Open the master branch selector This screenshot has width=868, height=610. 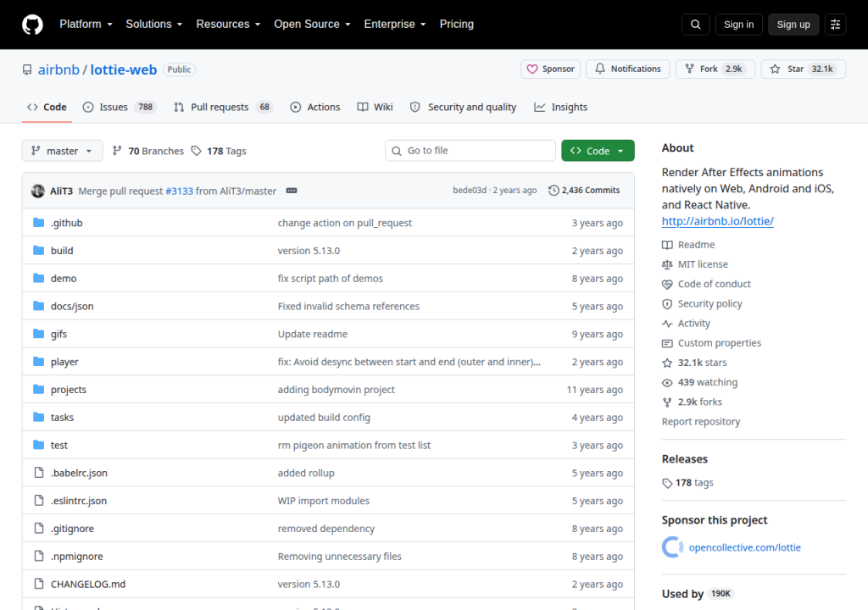[x=62, y=151]
